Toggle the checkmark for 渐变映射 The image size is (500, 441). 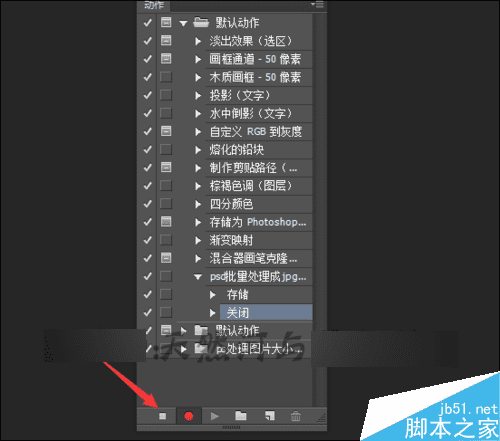click(147, 240)
